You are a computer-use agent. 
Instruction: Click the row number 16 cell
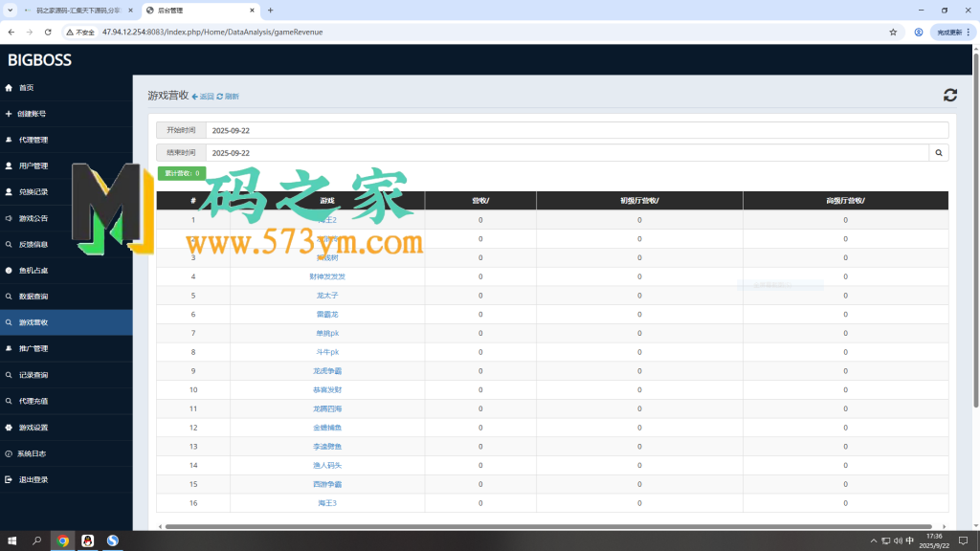point(193,503)
